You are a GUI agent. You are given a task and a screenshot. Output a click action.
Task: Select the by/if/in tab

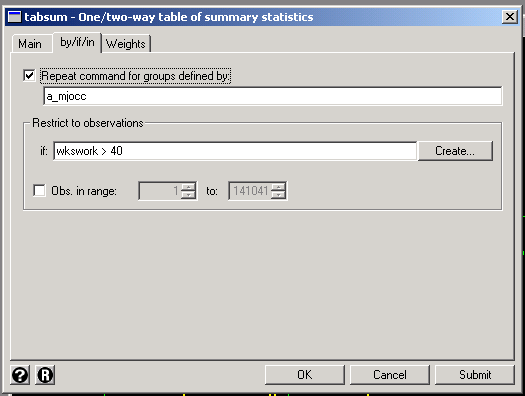pos(77,43)
